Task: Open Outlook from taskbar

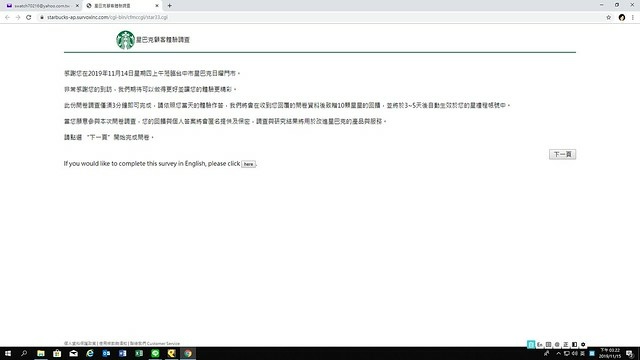Action: (106, 353)
